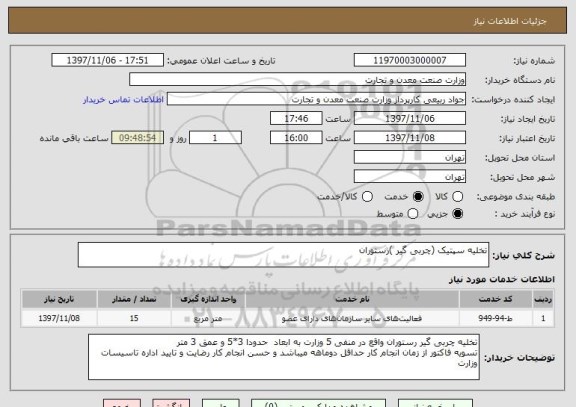576x407 pixels.
Task: Click the remaining days field showing 1
Action: click(215, 138)
